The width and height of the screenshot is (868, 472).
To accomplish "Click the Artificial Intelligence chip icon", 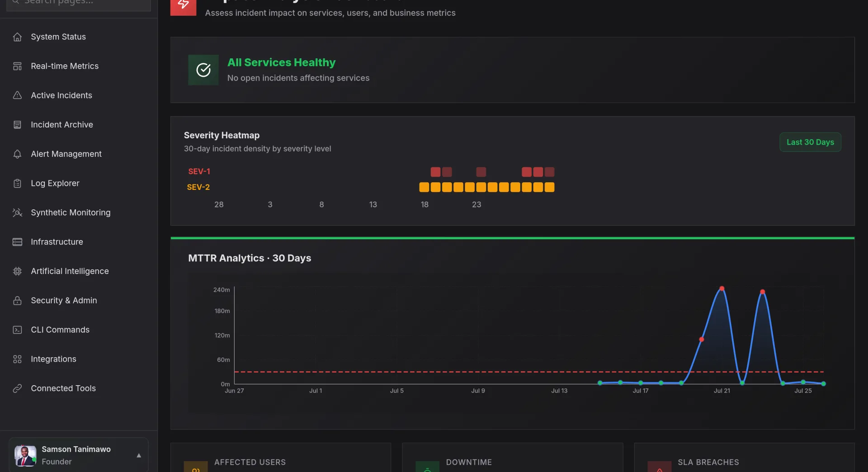I will [17, 271].
